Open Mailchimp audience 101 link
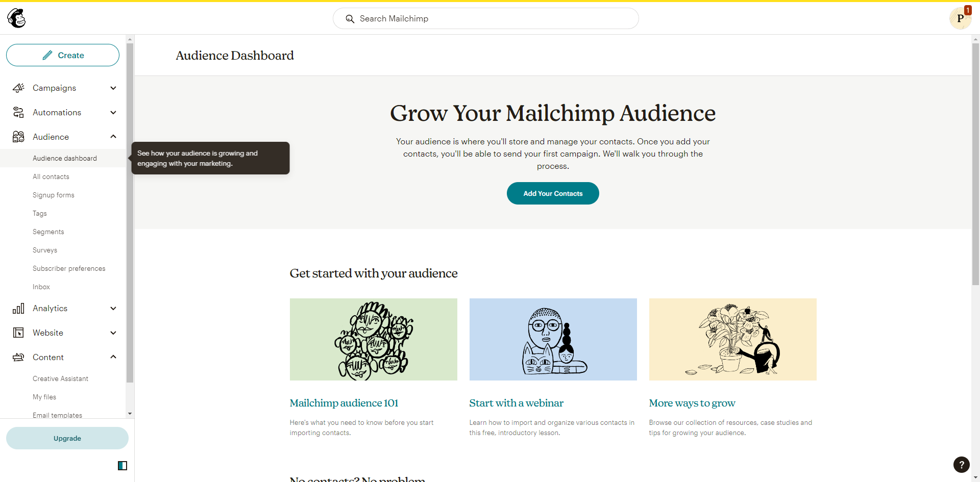 [x=344, y=403]
